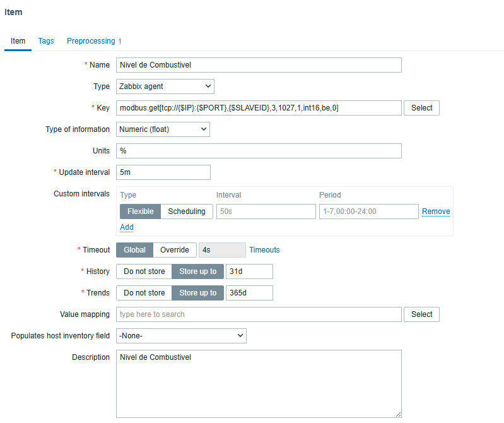This screenshot has height=423, width=504.
Task: Set Timeout to Global
Action: (x=134, y=250)
